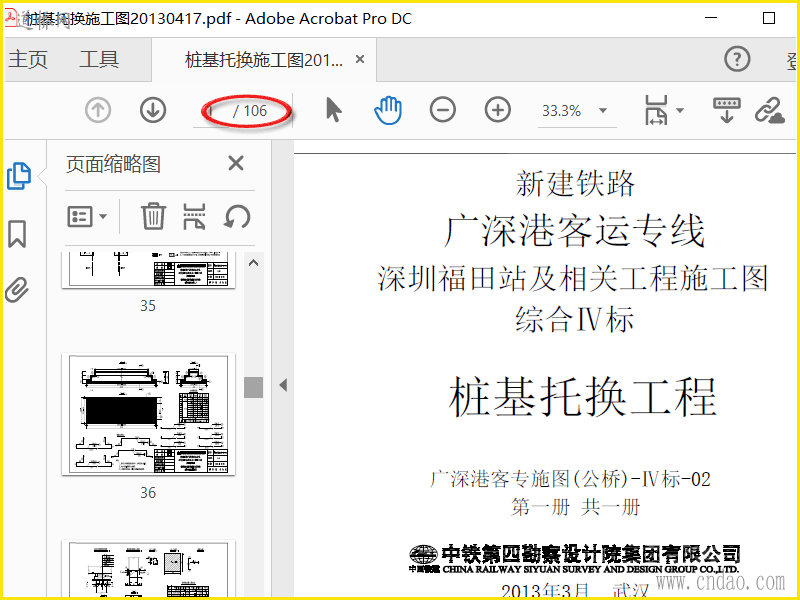
Task: Click the page number input field
Action: tap(212, 110)
